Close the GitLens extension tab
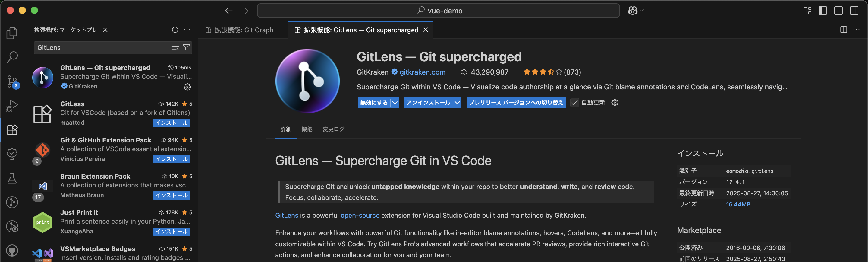 (x=426, y=30)
